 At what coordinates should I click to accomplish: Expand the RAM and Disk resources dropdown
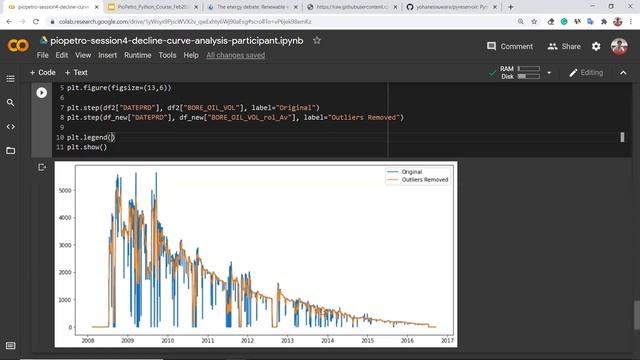[549, 73]
